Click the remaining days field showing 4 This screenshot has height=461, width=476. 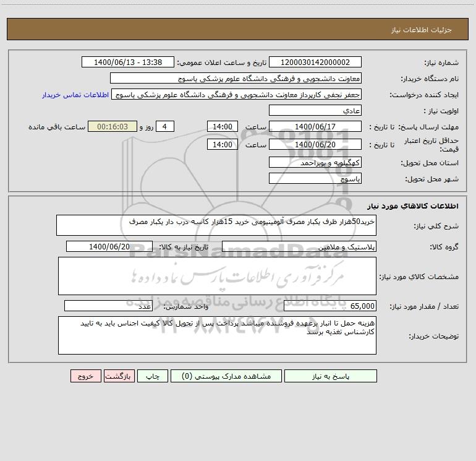click(165, 127)
